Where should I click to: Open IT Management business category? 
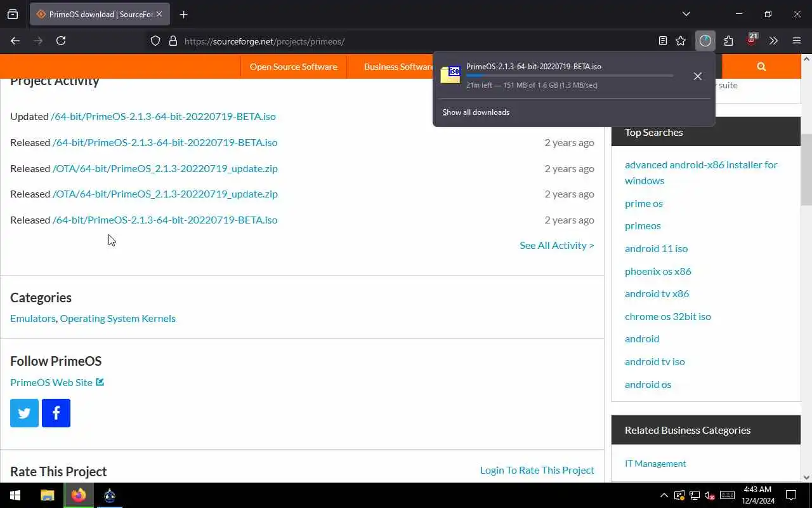pos(655,464)
